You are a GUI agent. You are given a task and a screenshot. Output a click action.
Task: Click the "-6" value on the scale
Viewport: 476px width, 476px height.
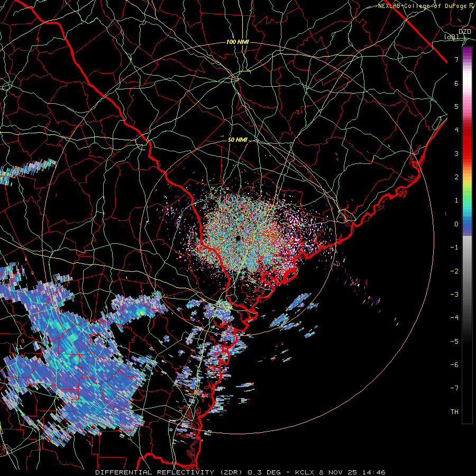454,365
